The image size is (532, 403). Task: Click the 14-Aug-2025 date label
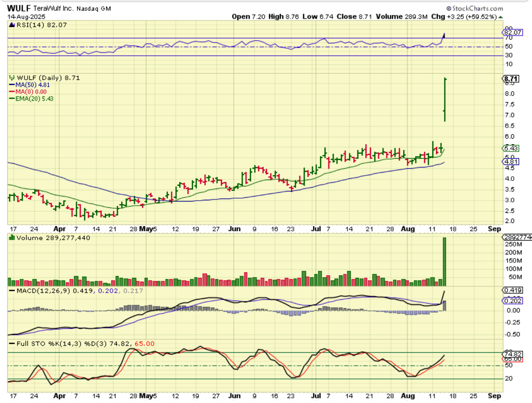26,17
